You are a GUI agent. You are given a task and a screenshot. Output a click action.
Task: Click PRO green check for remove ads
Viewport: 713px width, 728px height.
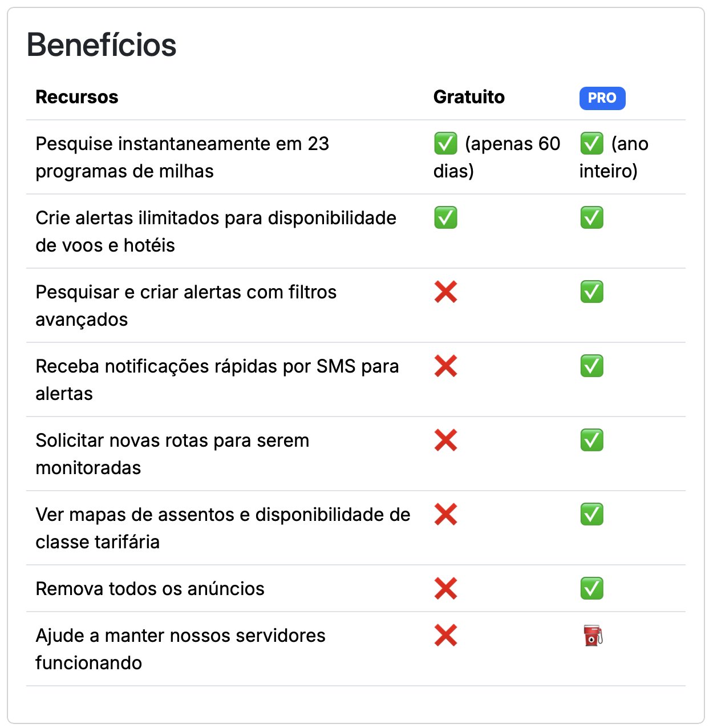coord(592,589)
